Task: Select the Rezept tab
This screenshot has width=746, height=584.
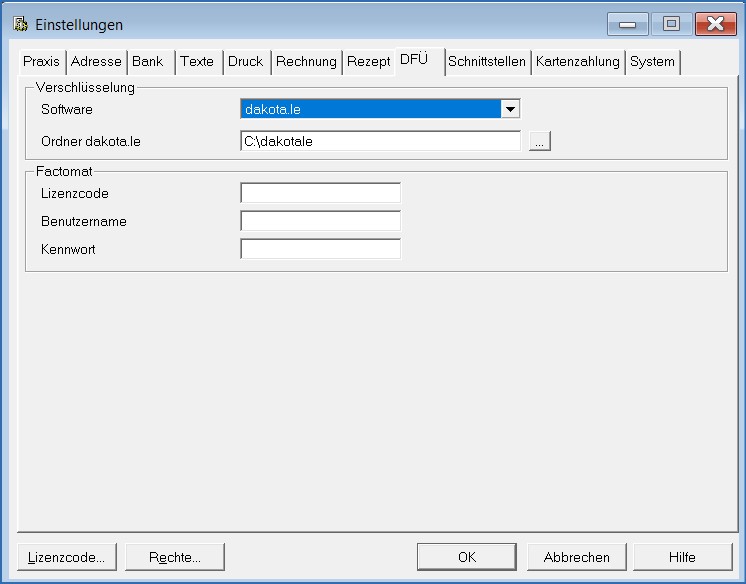Action: (x=368, y=62)
